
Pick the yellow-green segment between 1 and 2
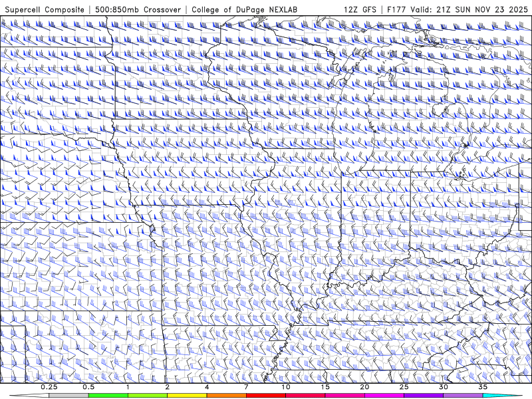click(148, 396)
